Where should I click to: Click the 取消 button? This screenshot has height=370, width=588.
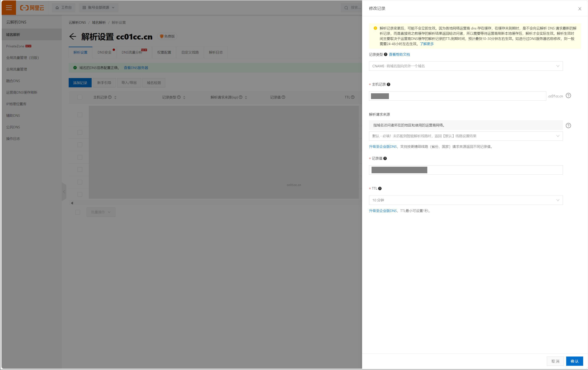pyautogui.click(x=555, y=361)
